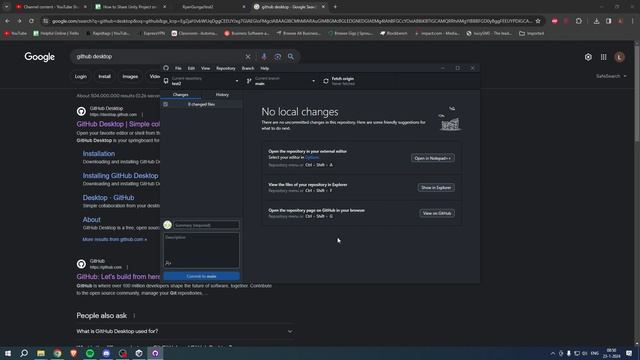The height and width of the screenshot is (360, 640).
Task: Open the About sublink
Action: [x=91, y=220]
